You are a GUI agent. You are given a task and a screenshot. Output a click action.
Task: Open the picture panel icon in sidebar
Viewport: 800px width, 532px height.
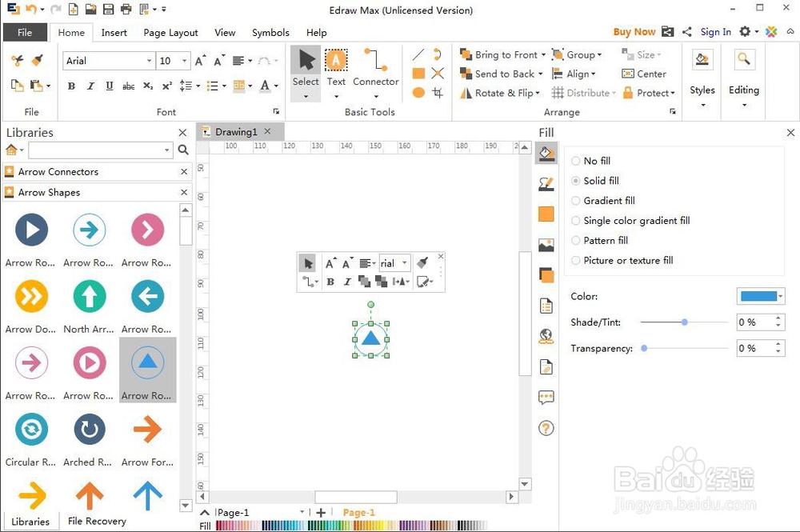(546, 245)
